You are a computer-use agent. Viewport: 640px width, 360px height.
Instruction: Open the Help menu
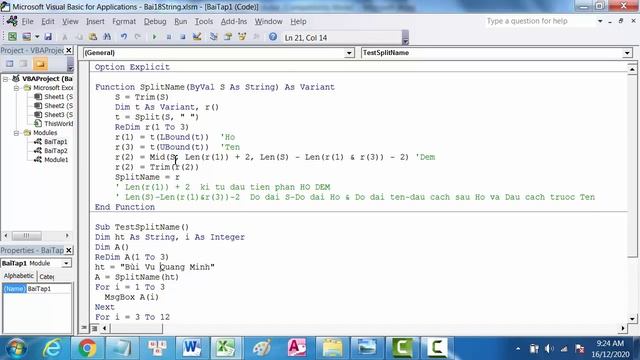298,21
